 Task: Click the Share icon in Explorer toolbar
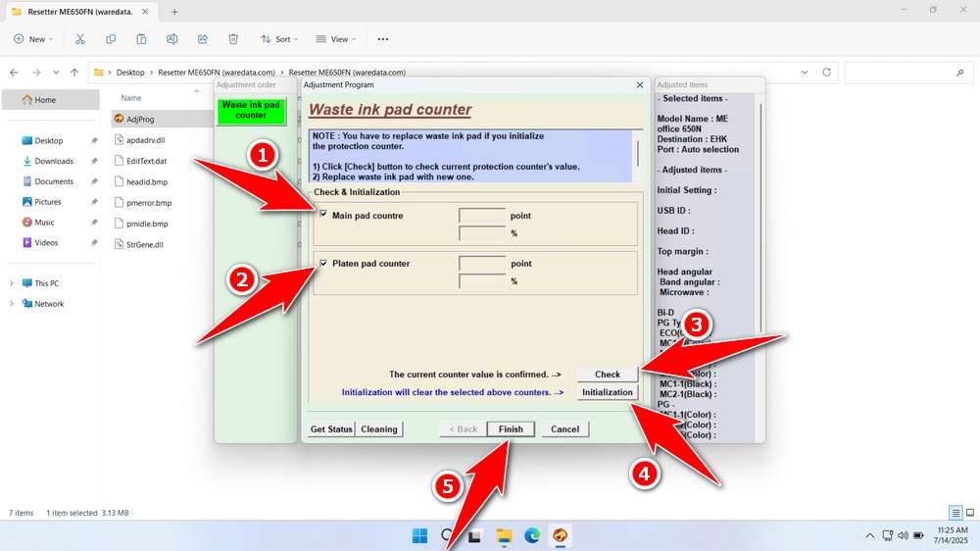(x=203, y=39)
